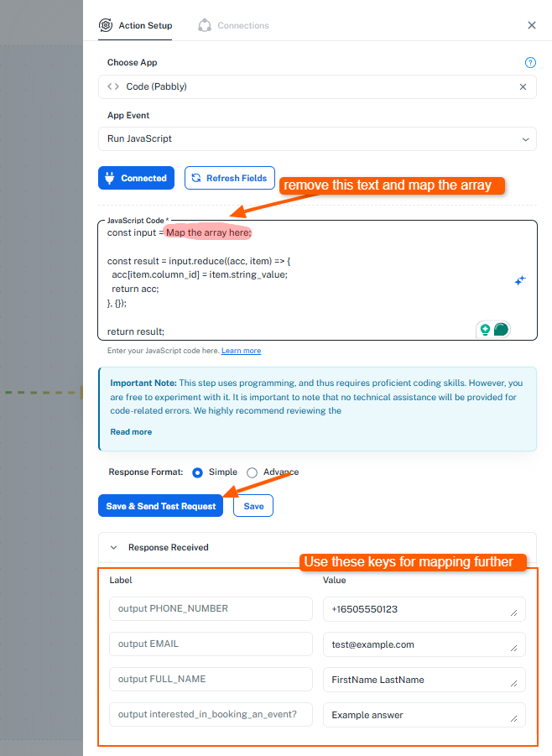
Task: Click the AI sparkle icon in code editor
Action: tap(519, 281)
